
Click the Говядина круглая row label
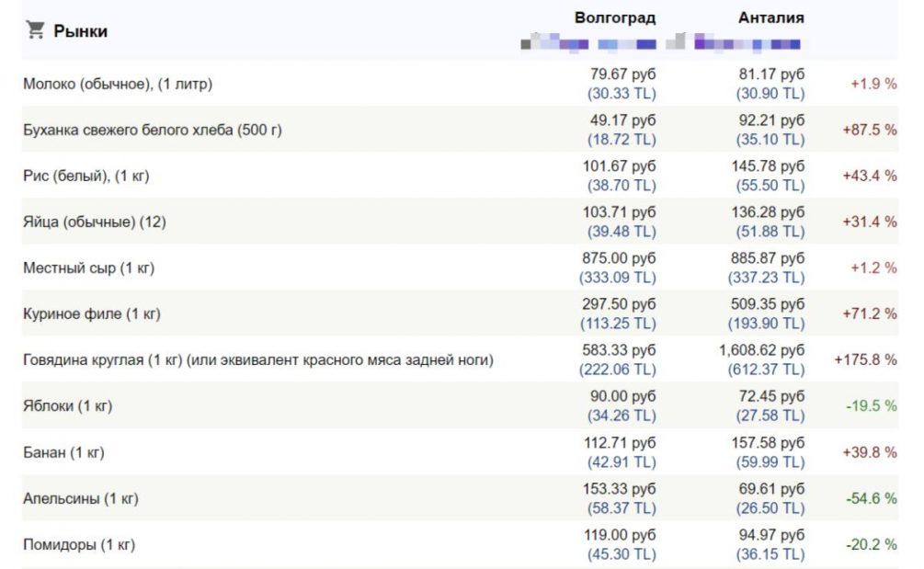point(258,360)
